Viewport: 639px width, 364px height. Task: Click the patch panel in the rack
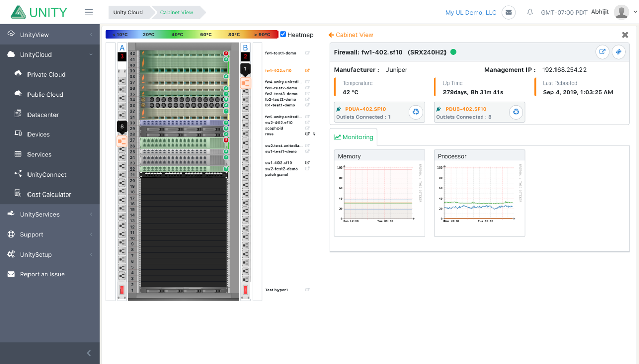click(x=183, y=175)
